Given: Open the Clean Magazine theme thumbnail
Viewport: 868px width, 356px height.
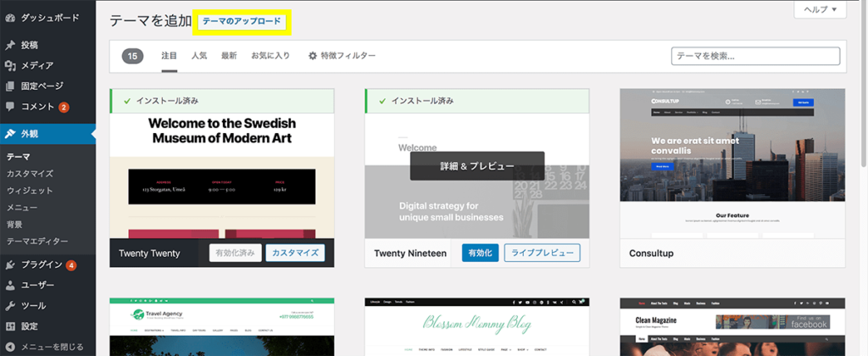Looking at the screenshot, I should tap(732, 326).
